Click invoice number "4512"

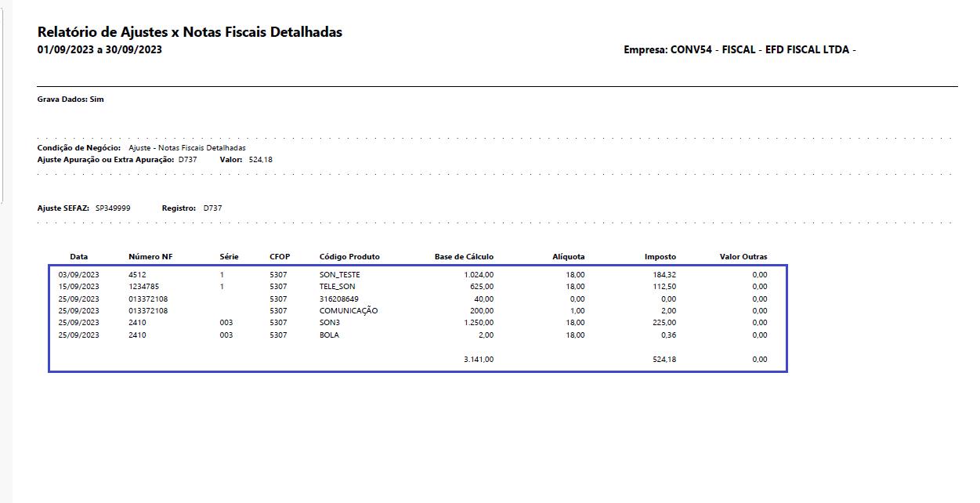tap(137, 275)
